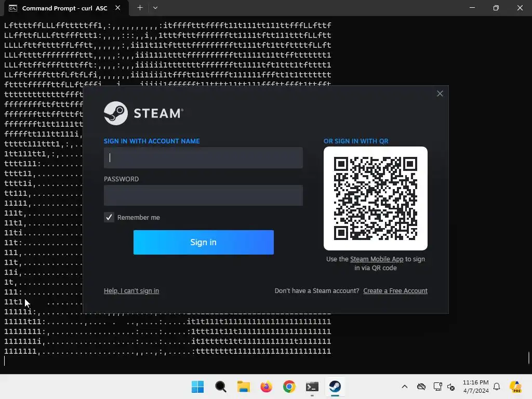Image resolution: width=532 pixels, height=399 pixels.
Task: Click the Steam QR code image
Action: click(376, 198)
